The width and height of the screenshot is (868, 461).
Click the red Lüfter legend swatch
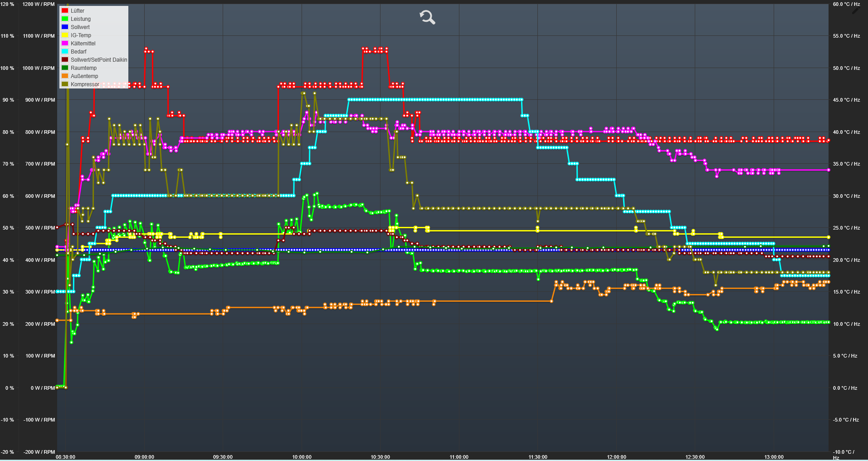pos(65,10)
